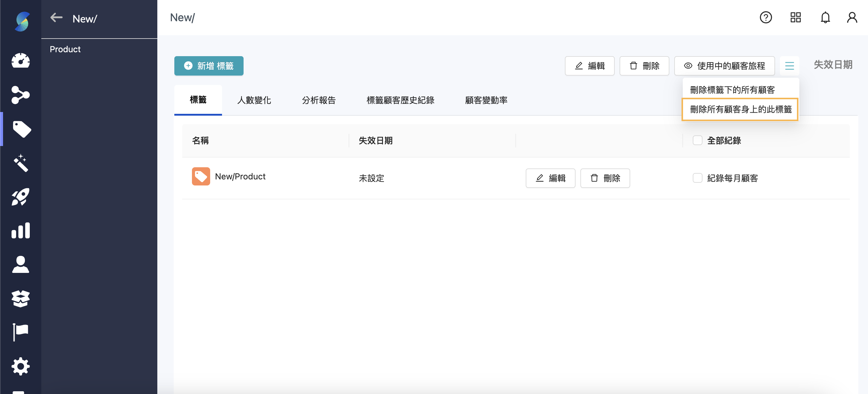868x394 pixels.
Task: Click the 新增 標籤 button
Action: [x=209, y=66]
